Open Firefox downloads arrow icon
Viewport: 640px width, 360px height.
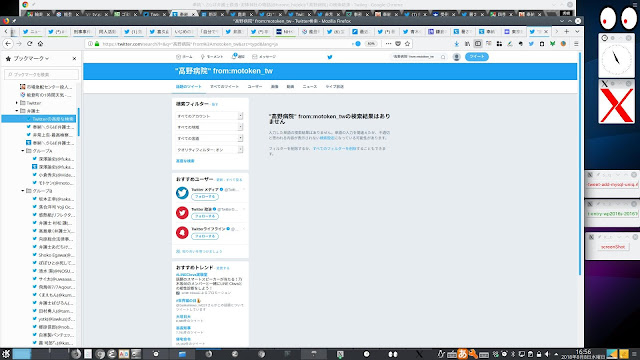point(457,44)
